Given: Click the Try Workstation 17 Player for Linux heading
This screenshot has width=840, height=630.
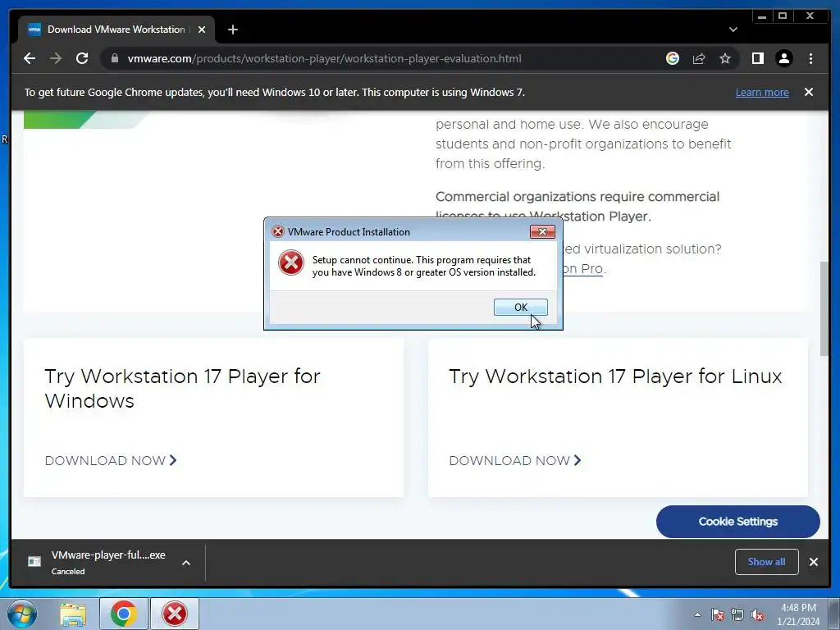Looking at the screenshot, I should click(x=615, y=376).
